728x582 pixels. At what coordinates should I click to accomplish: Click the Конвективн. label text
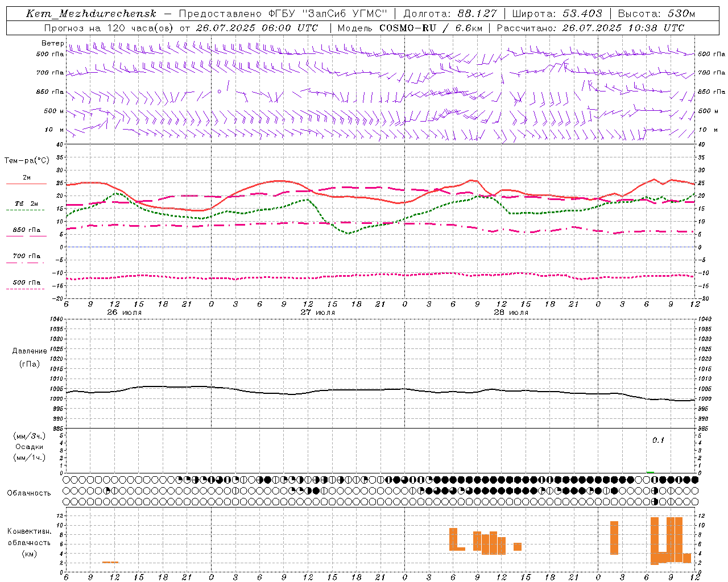(30, 531)
